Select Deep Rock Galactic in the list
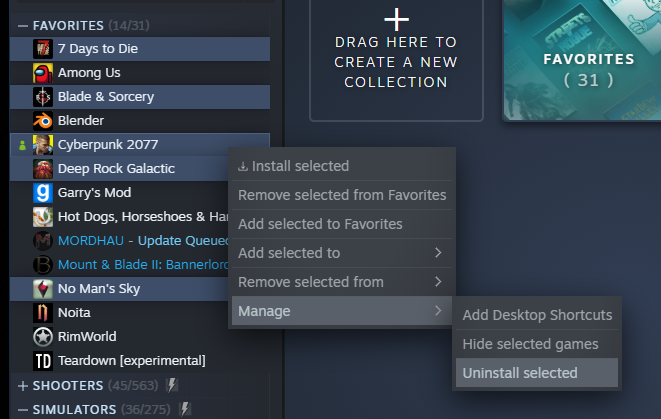Image resolution: width=661 pixels, height=419 pixels. pyautogui.click(x=119, y=169)
